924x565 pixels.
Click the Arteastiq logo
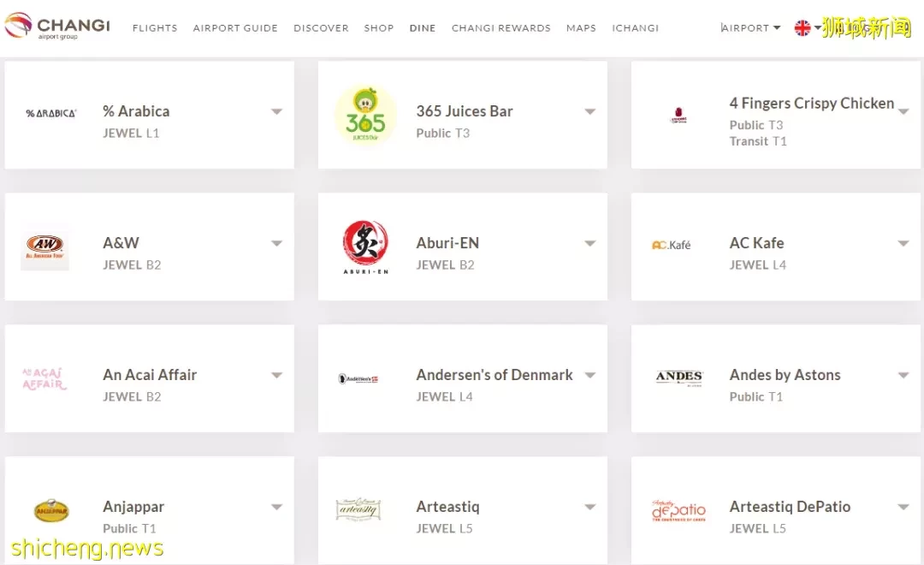click(x=358, y=509)
